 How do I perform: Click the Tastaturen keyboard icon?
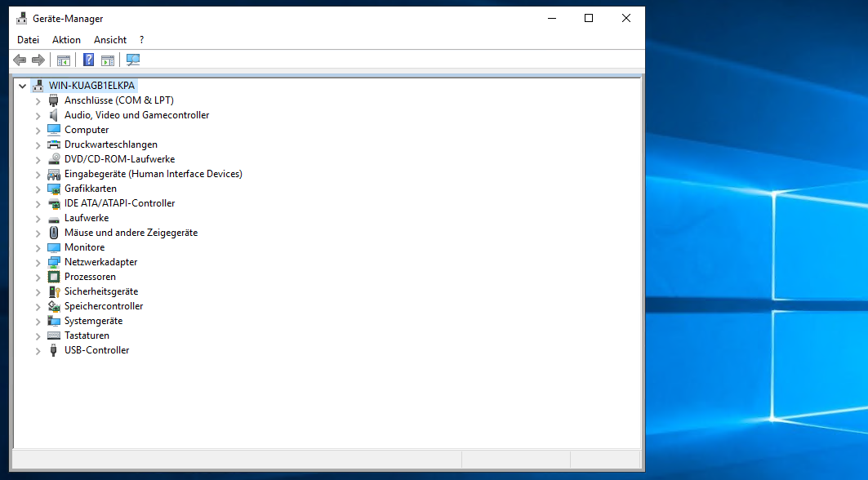54,336
